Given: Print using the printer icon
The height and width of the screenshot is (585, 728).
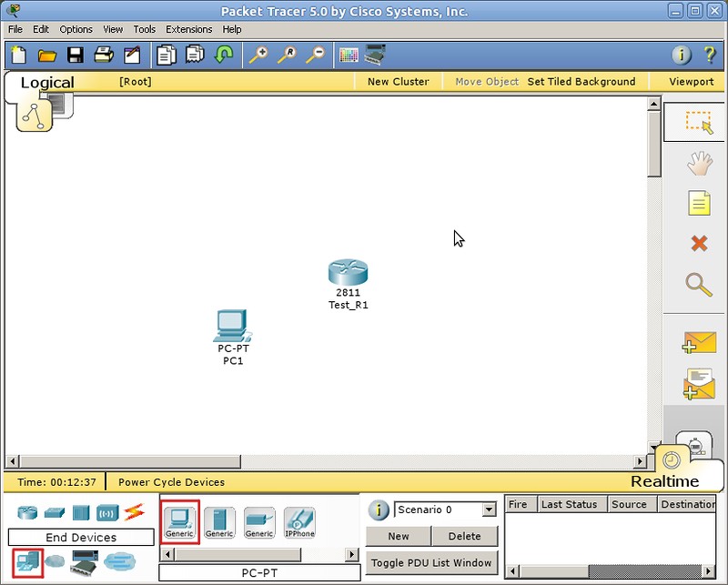Looking at the screenshot, I should [x=104, y=55].
